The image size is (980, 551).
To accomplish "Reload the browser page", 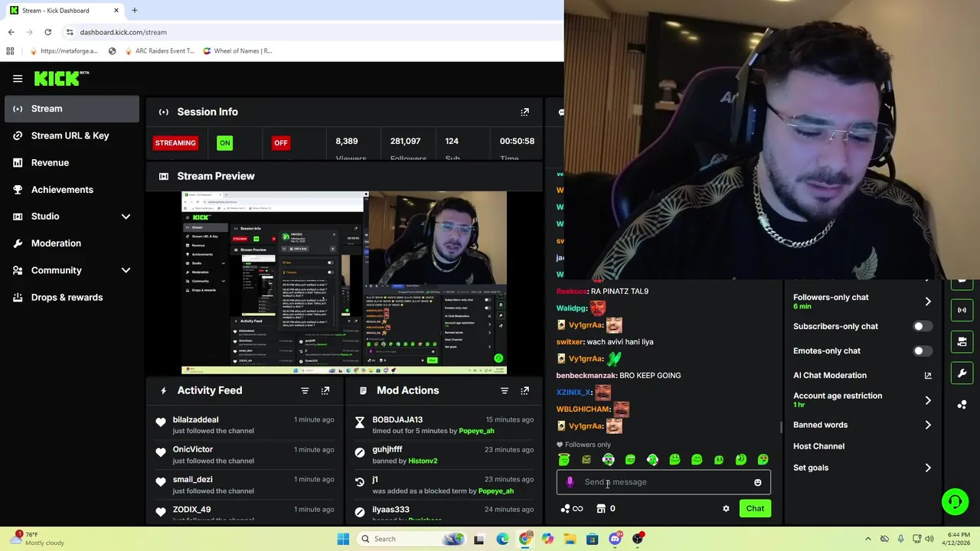I will 47,32.
